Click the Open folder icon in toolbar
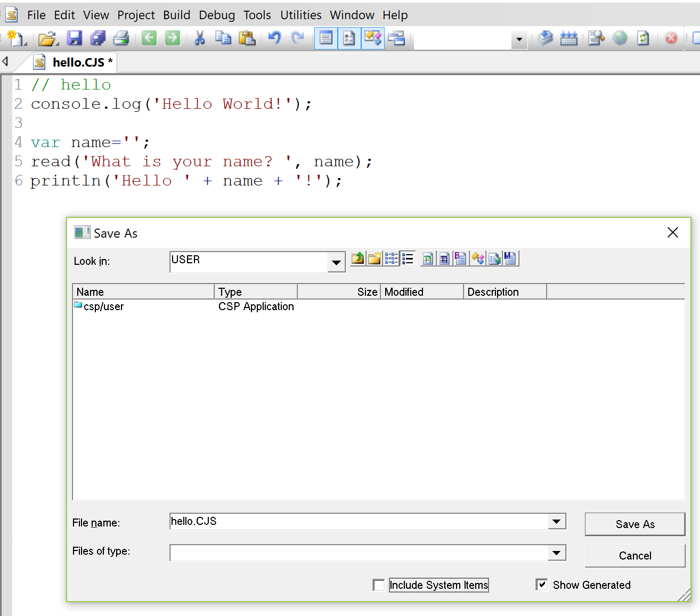The width and height of the screenshot is (700, 616). (47, 38)
